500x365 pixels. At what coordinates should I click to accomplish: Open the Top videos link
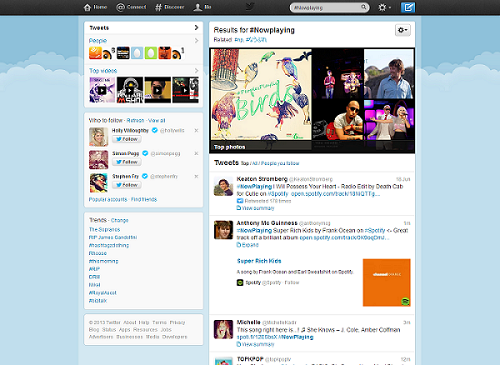tap(103, 71)
